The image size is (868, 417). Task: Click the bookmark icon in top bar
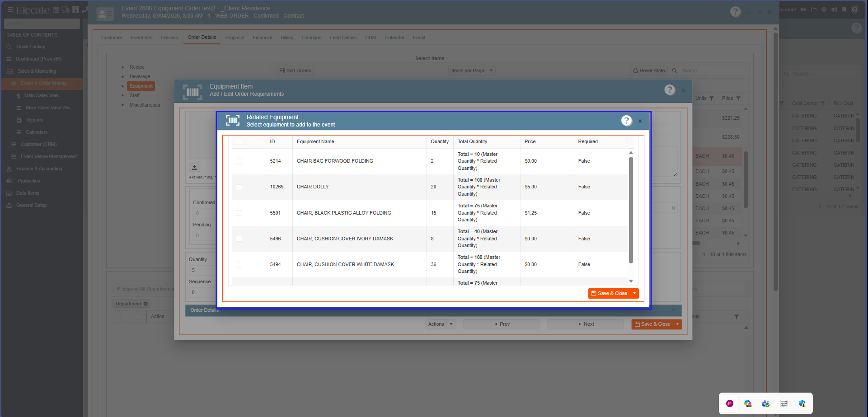point(844,9)
